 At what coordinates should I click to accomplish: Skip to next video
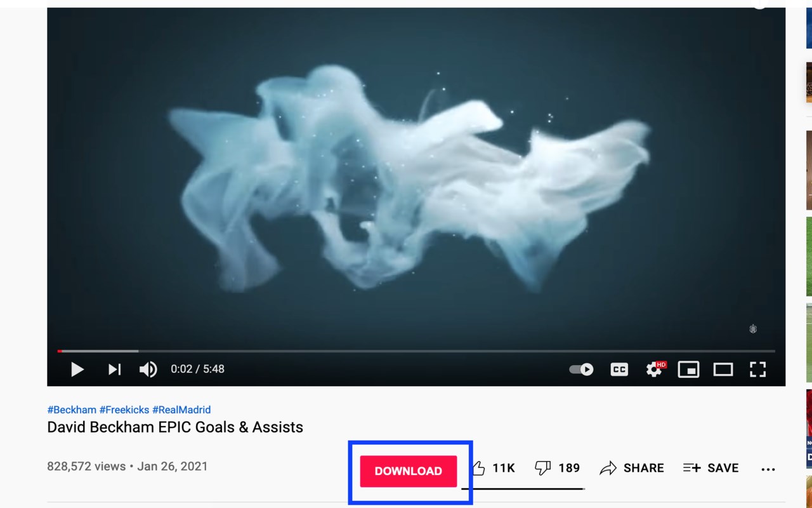[x=114, y=369]
